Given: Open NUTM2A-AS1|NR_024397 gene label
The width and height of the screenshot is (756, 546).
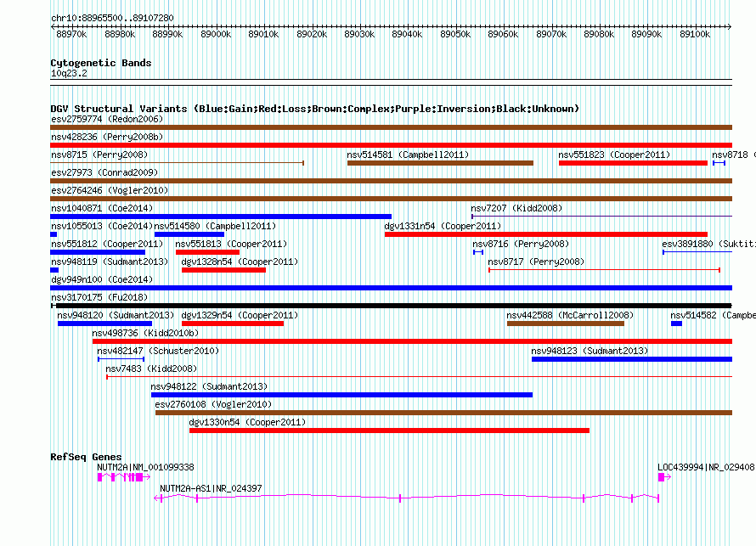Looking at the screenshot, I should click(212, 488).
